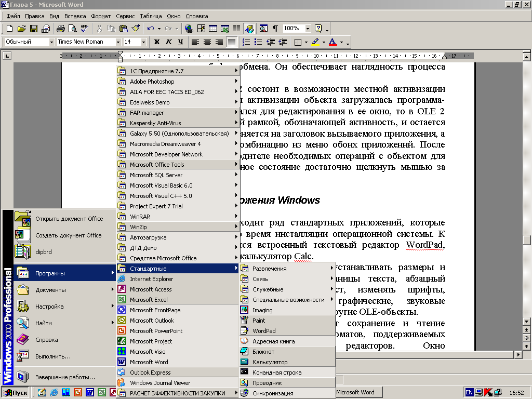Image resolution: width=532 pixels, height=399 pixels.
Task: Click Завершение работы in Start menu
Action: [64, 377]
